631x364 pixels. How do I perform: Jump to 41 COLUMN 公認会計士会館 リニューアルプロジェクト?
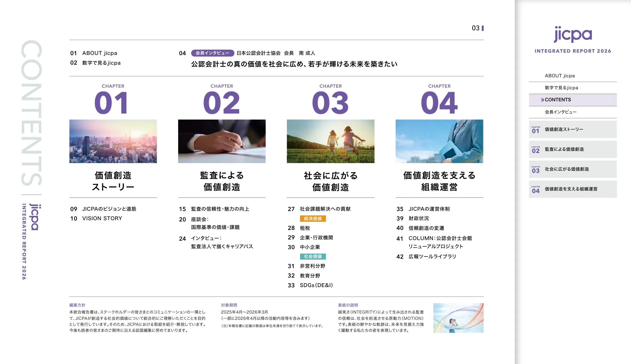point(434,242)
